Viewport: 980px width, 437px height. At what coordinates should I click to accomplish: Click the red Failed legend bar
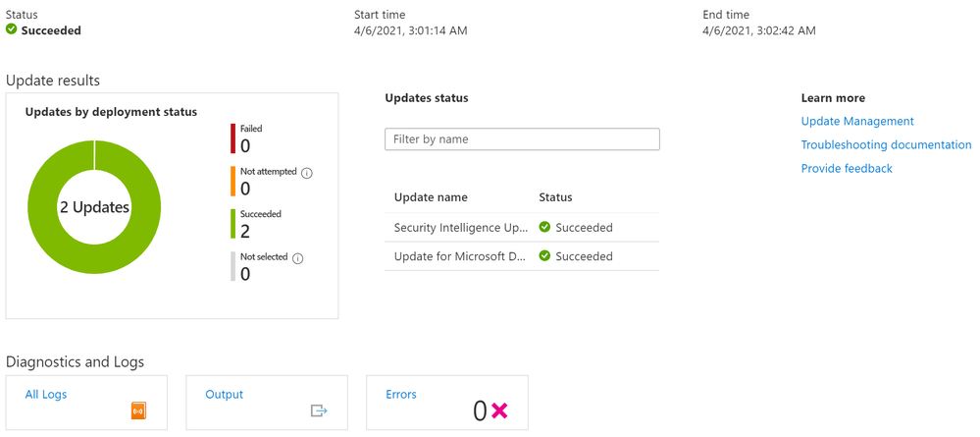click(233, 138)
